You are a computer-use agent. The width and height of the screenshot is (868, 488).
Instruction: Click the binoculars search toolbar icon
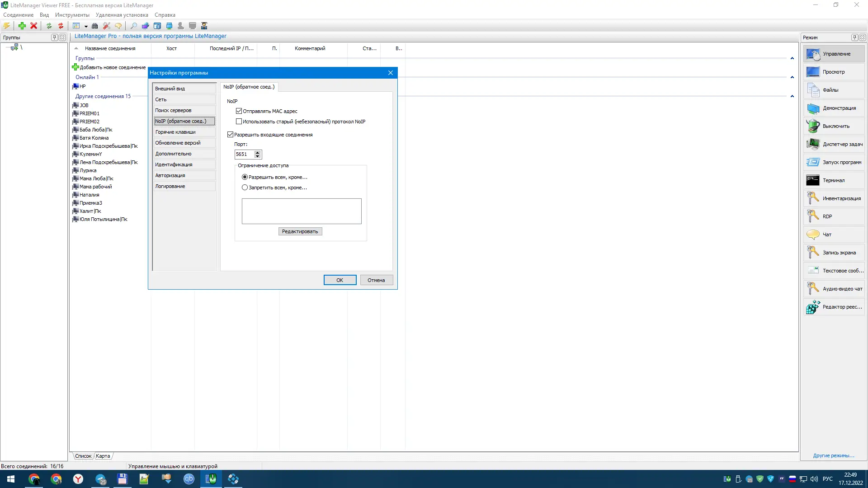pyautogui.click(x=94, y=26)
